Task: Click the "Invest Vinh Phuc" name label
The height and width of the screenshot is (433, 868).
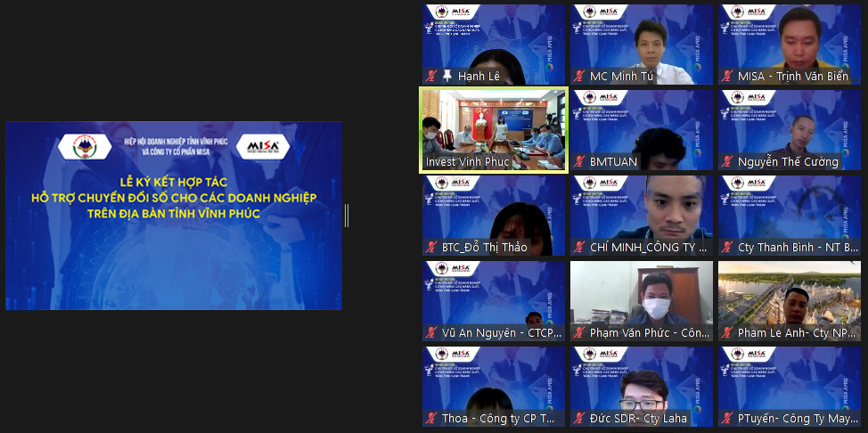Action: click(467, 162)
